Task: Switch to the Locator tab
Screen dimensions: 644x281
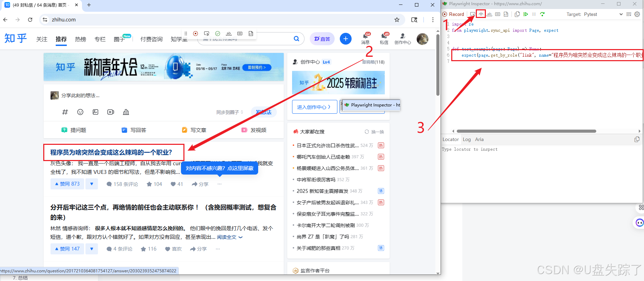Action: click(451, 139)
